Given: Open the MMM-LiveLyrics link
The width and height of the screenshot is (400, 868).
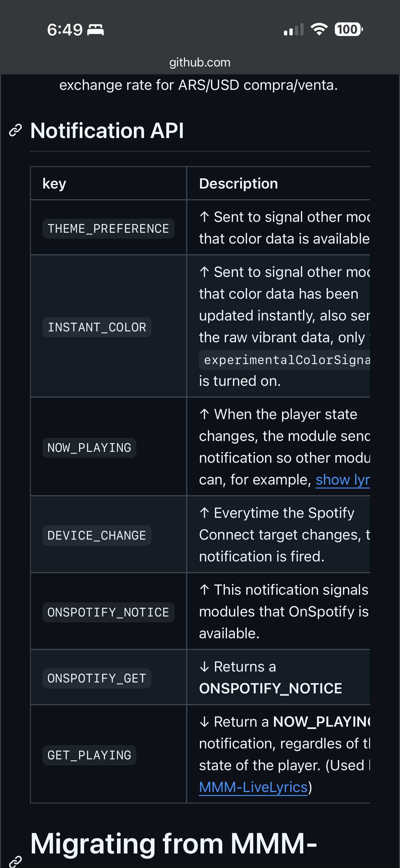Looking at the screenshot, I should pyautogui.click(x=253, y=787).
